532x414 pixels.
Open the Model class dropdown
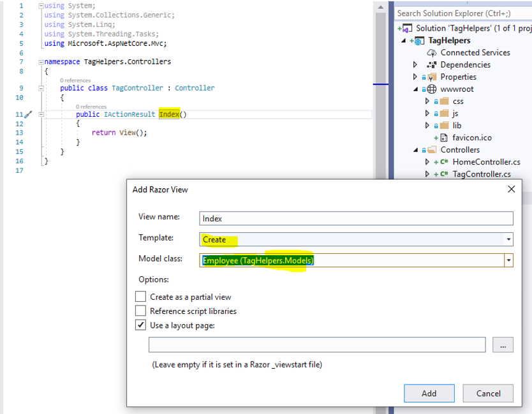509,260
